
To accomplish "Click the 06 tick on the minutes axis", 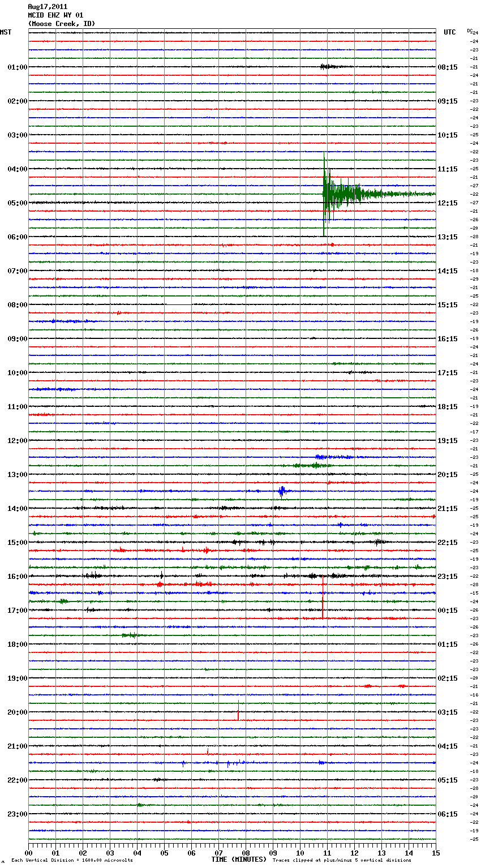I will [191, 853].
